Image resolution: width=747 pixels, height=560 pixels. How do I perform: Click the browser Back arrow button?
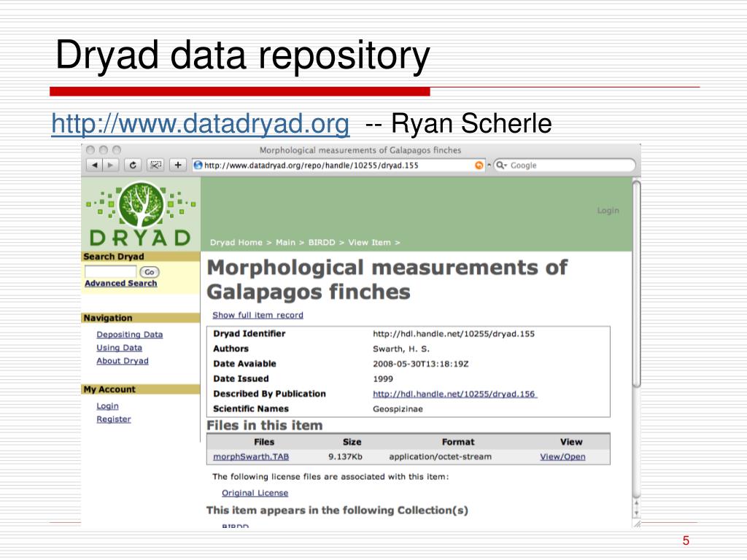(94, 166)
